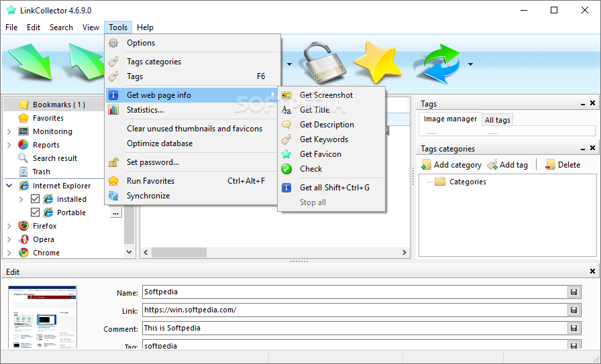This screenshot has height=364, width=601.
Task: Click the Monitoring icon in tree
Action: pos(23,131)
